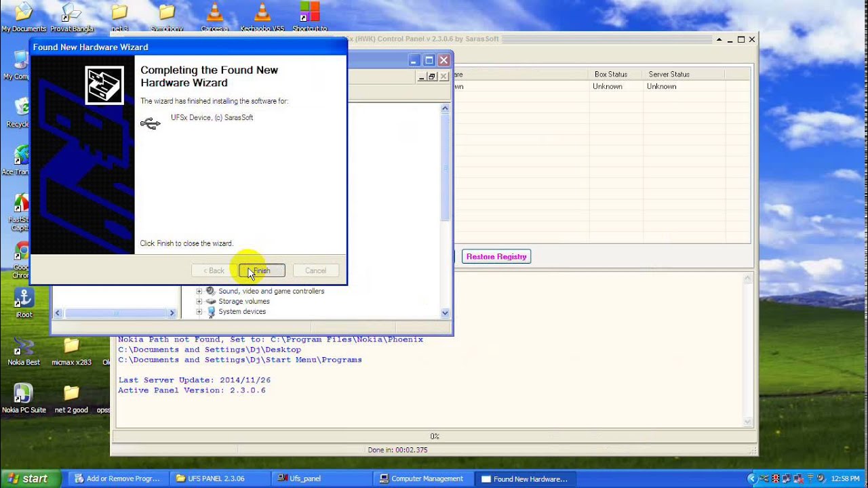Click the device tree scroll up arrow
Viewport: 868px width, 488px height.
point(445,108)
